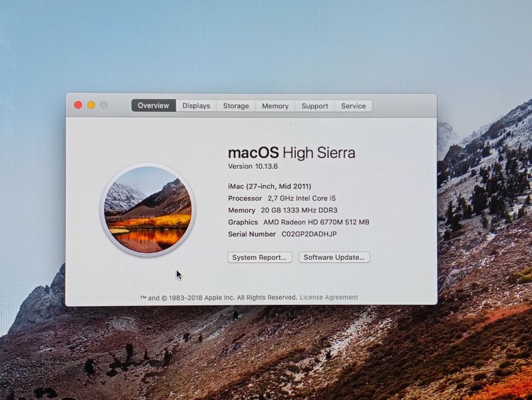Click the serial number C02GP2DADHJP
The width and height of the screenshot is (532, 400).
pos(309,234)
